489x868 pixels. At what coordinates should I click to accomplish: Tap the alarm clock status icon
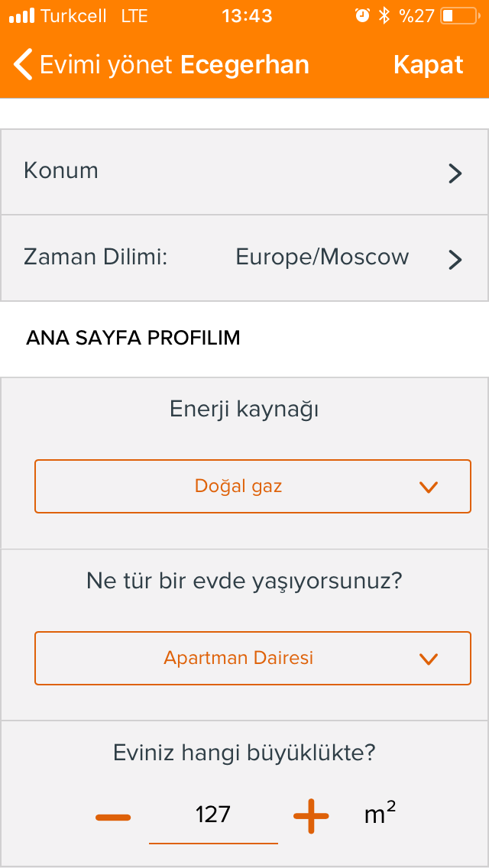click(x=362, y=15)
